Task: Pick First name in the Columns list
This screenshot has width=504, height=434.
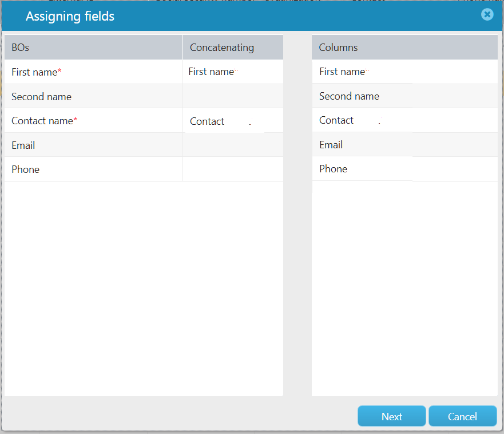Action: [x=404, y=72]
